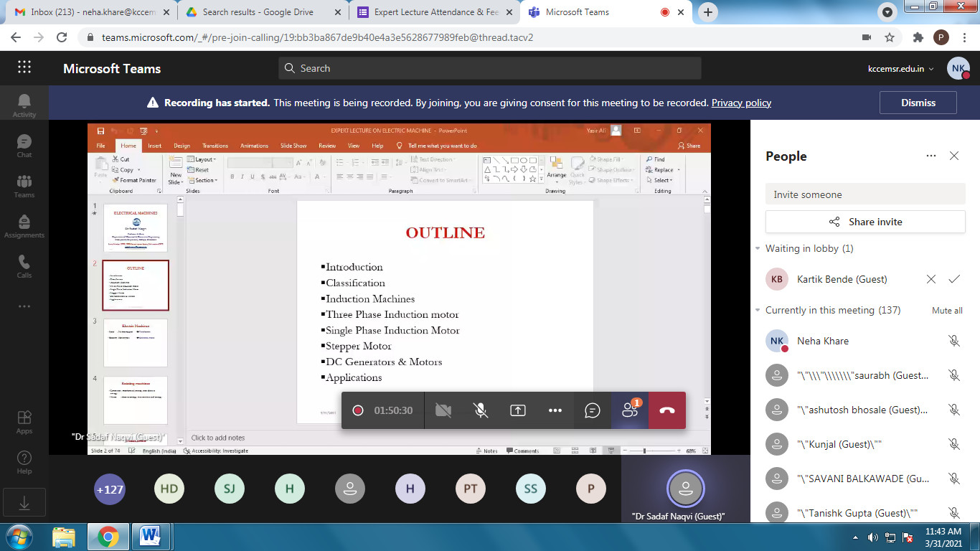Open Assignments in the Teams sidebar

pyautogui.click(x=24, y=226)
